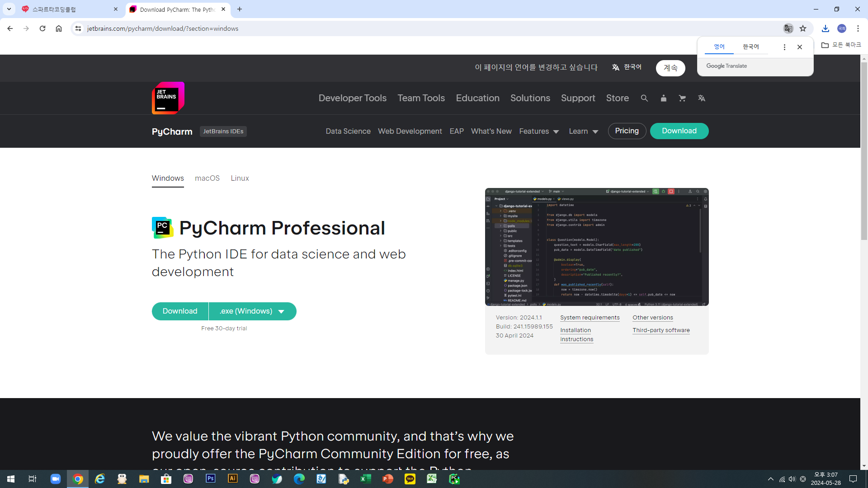The image size is (868, 488).
Task: Open the site search magnifier icon
Action: click(644, 98)
